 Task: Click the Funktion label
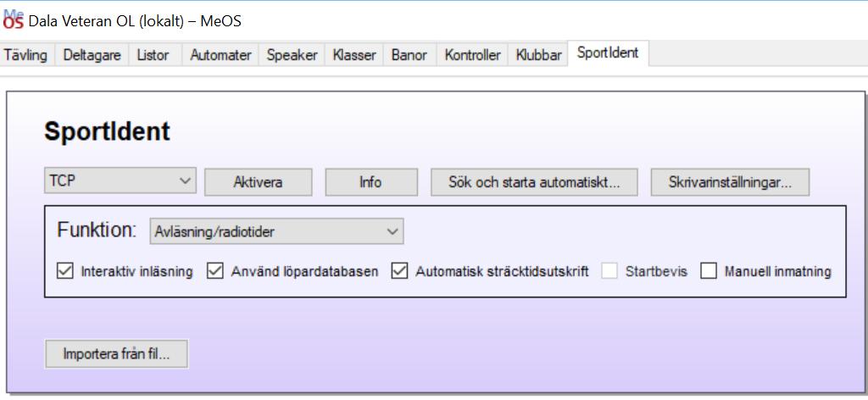pyautogui.click(x=97, y=231)
